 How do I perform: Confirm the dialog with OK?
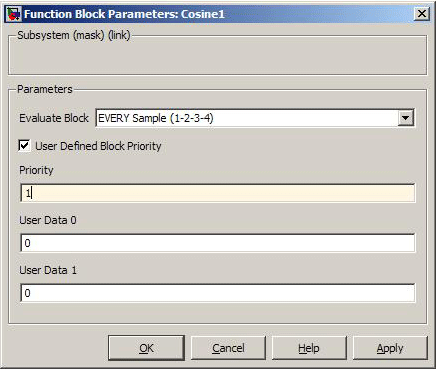(146, 348)
